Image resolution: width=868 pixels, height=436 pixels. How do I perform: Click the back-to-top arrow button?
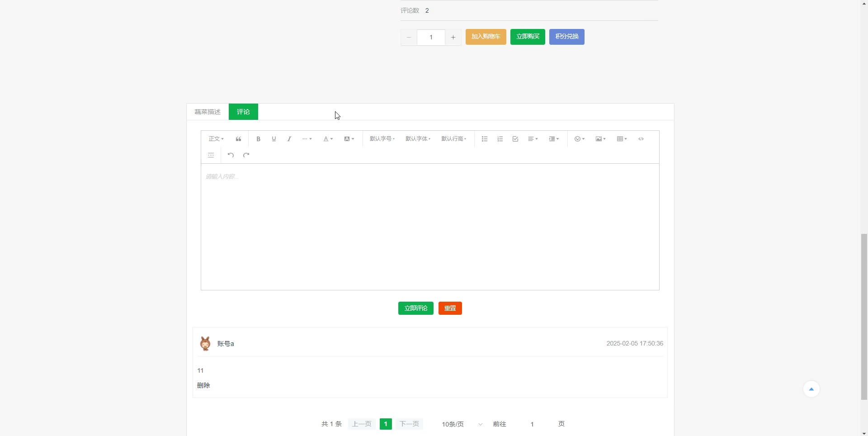coord(811,389)
